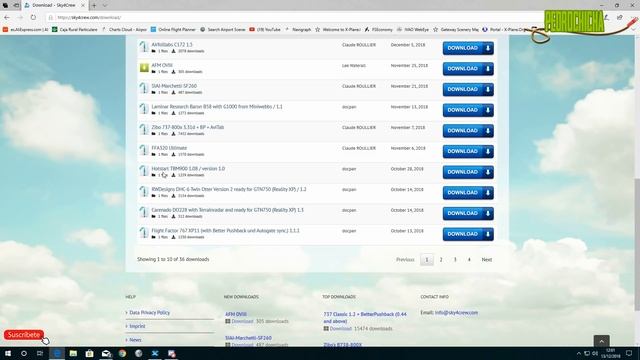This screenshot has width=640, height=360.
Task: Select current pagination page 1
Action: tap(427, 260)
